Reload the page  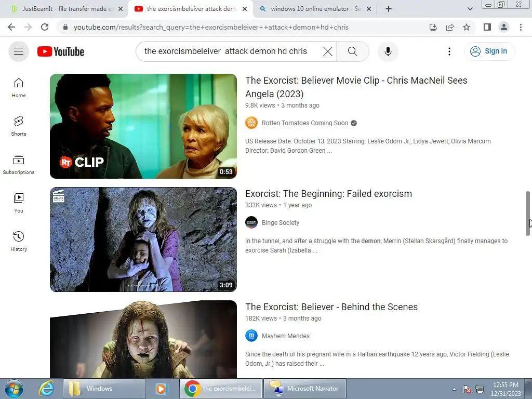click(45, 27)
